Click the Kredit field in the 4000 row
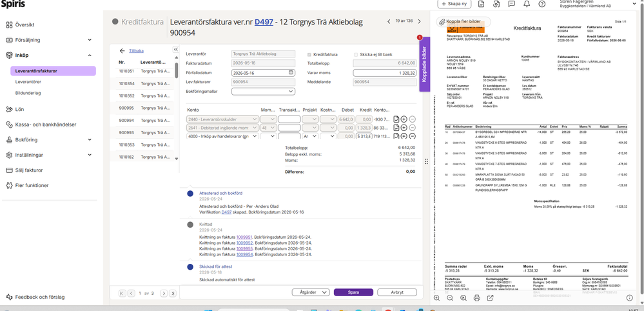The height and width of the screenshot is (311, 644). (x=364, y=136)
